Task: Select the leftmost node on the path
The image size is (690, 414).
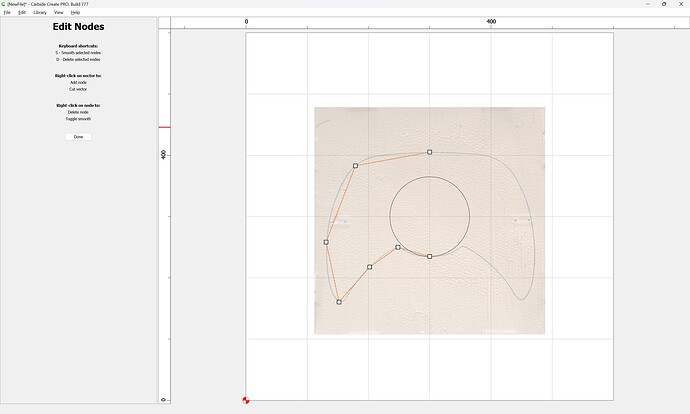Action: 326,242
